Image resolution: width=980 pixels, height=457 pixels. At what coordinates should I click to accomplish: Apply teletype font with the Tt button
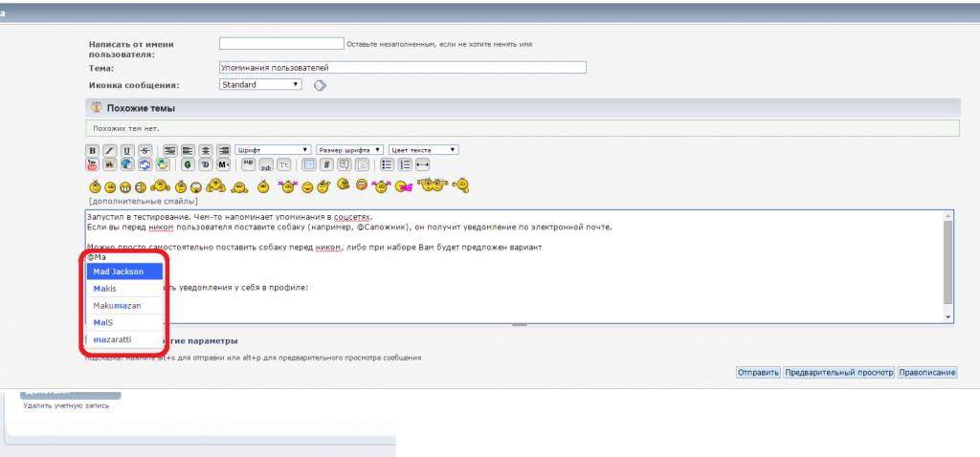click(x=283, y=164)
